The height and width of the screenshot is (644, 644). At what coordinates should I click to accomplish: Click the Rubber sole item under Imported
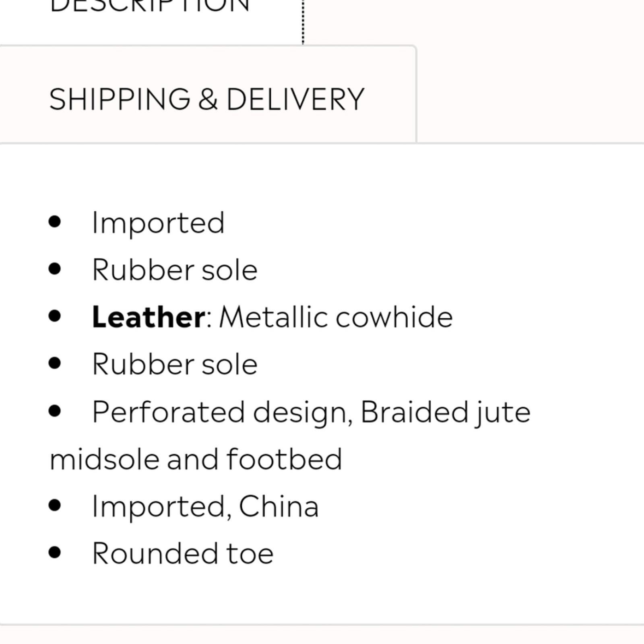[x=175, y=270]
